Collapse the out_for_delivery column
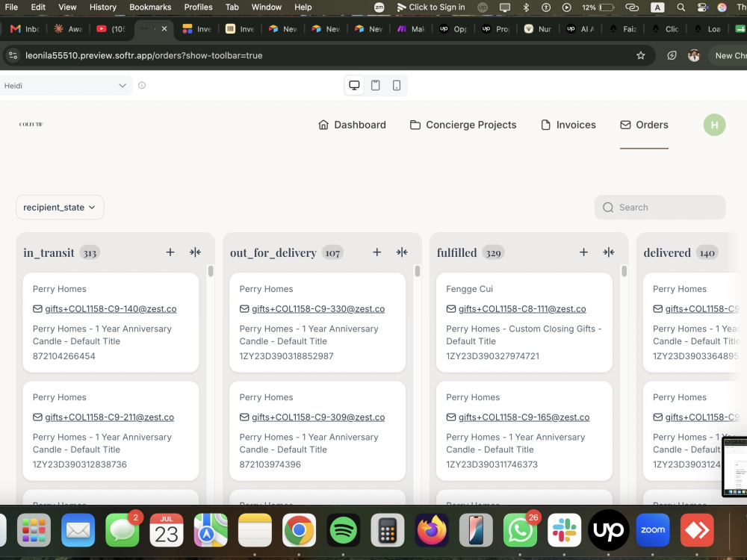This screenshot has height=560, width=747. [402, 252]
